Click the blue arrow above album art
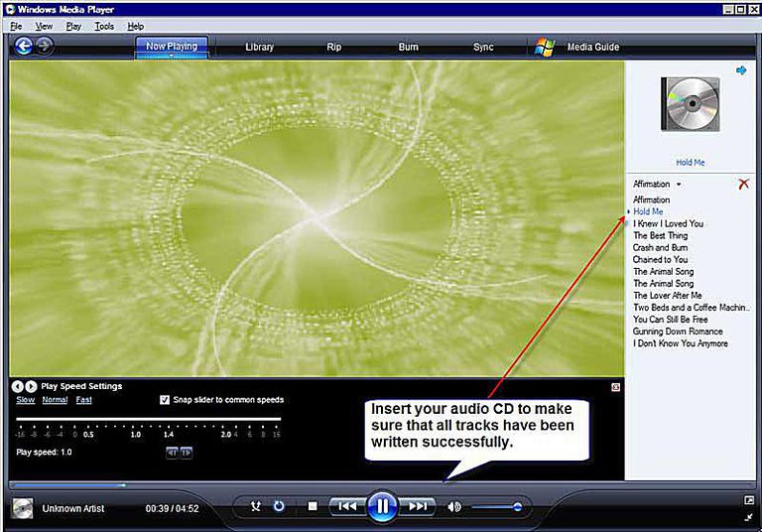The width and height of the screenshot is (762, 532). 741,70
